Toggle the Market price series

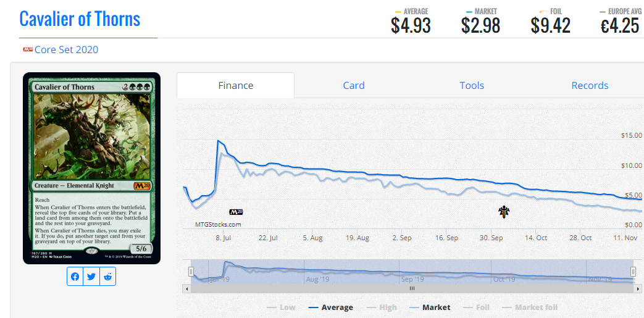tap(430, 308)
